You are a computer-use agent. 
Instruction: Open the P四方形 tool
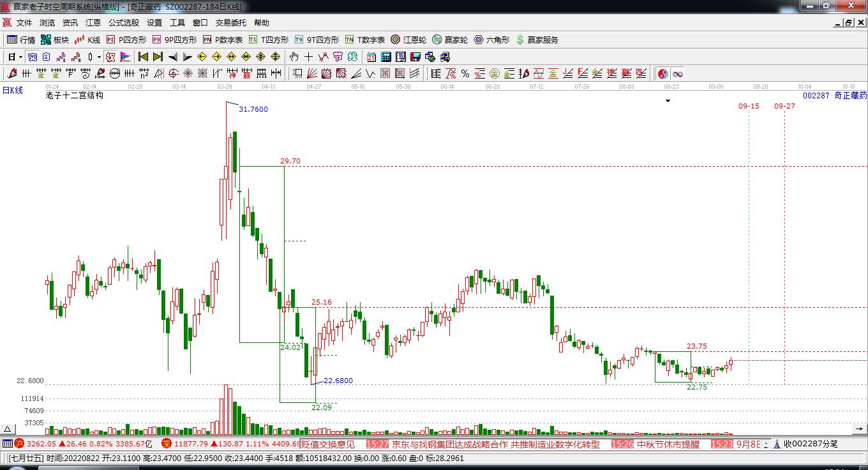pos(126,40)
